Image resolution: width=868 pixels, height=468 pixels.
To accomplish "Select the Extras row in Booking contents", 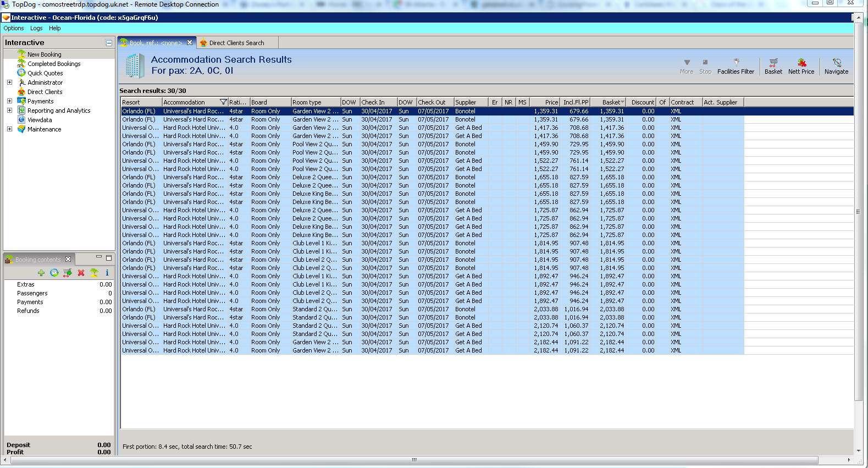I will pyautogui.click(x=59, y=284).
